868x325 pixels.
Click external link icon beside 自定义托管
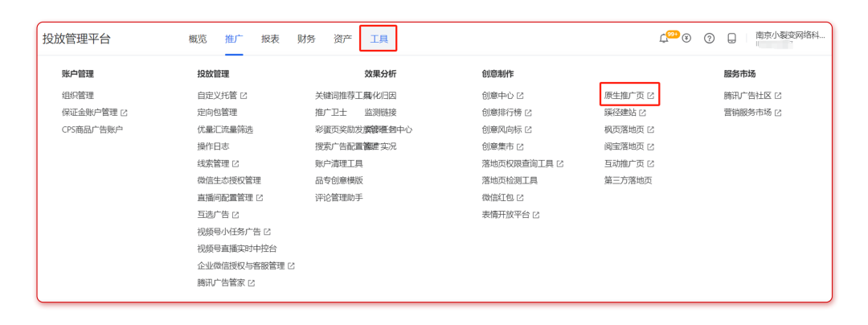click(x=244, y=96)
